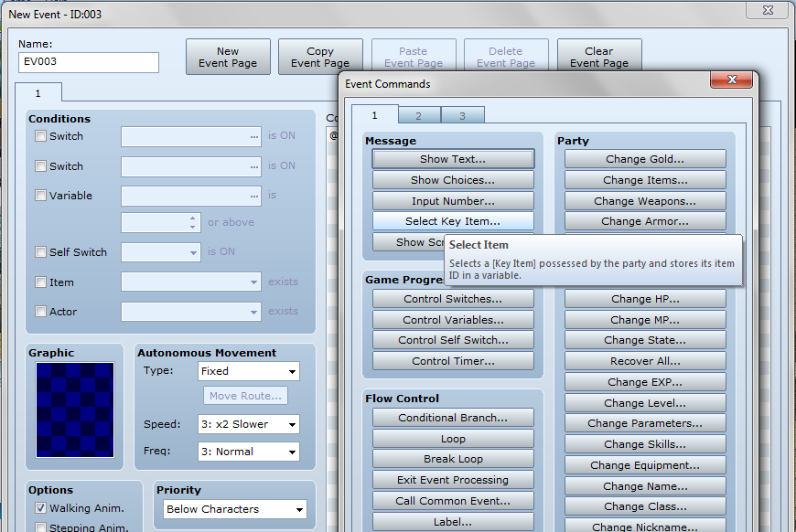Edit the event Name field
Image resolution: width=796 pixels, height=532 pixels.
point(88,62)
